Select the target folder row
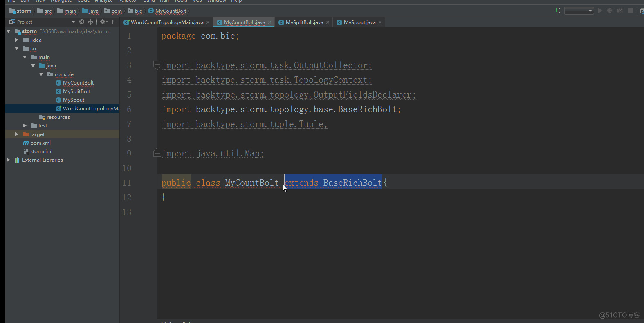644x323 pixels. click(63, 134)
